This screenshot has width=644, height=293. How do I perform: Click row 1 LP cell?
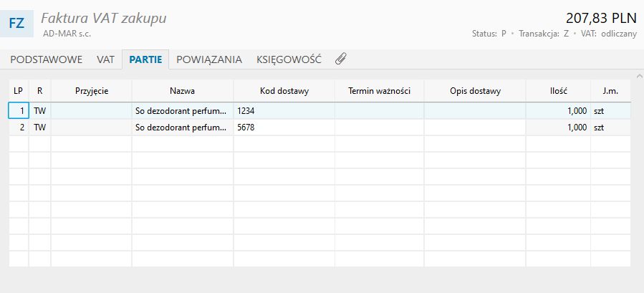click(19, 111)
